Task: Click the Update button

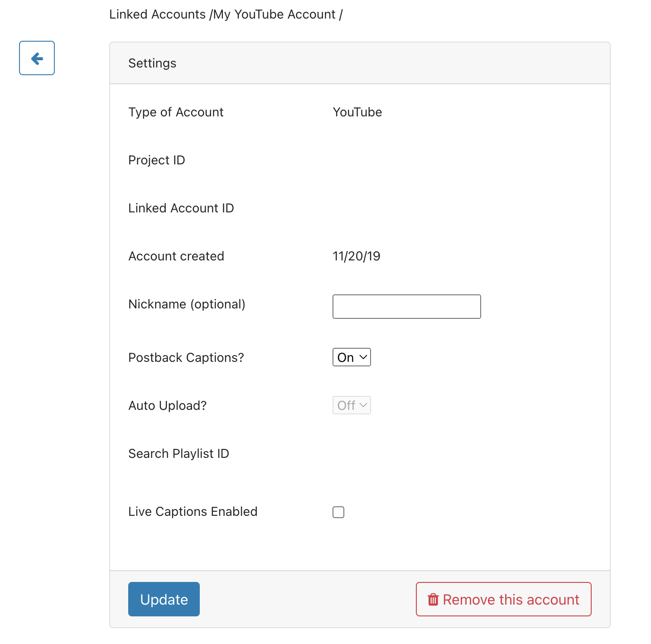Action: pyautogui.click(x=164, y=599)
